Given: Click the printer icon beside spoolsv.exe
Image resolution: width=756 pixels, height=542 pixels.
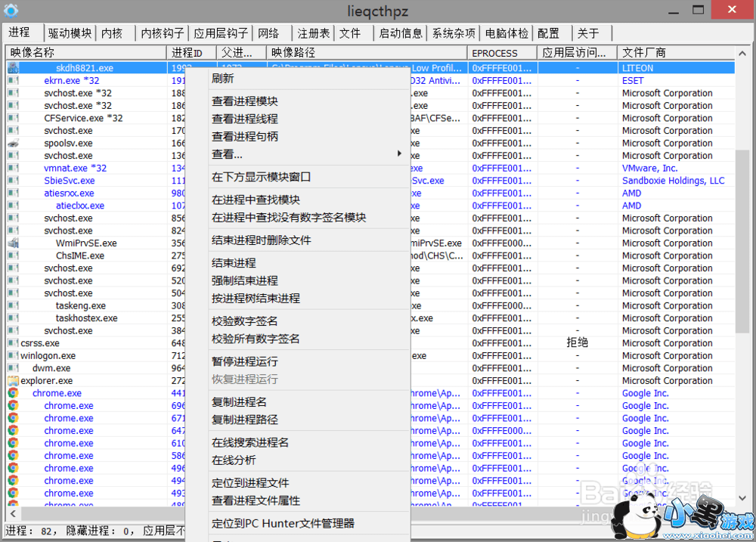Looking at the screenshot, I should (13, 143).
